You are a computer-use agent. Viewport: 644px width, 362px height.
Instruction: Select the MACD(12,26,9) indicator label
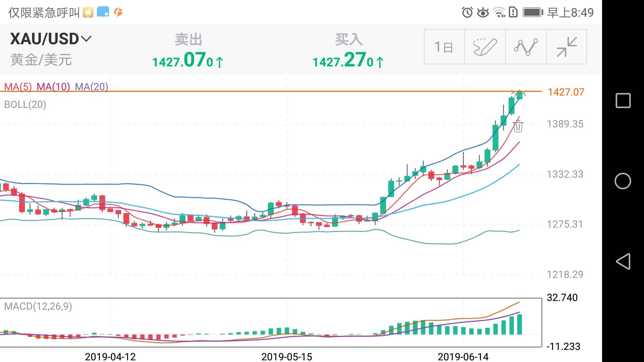38,306
